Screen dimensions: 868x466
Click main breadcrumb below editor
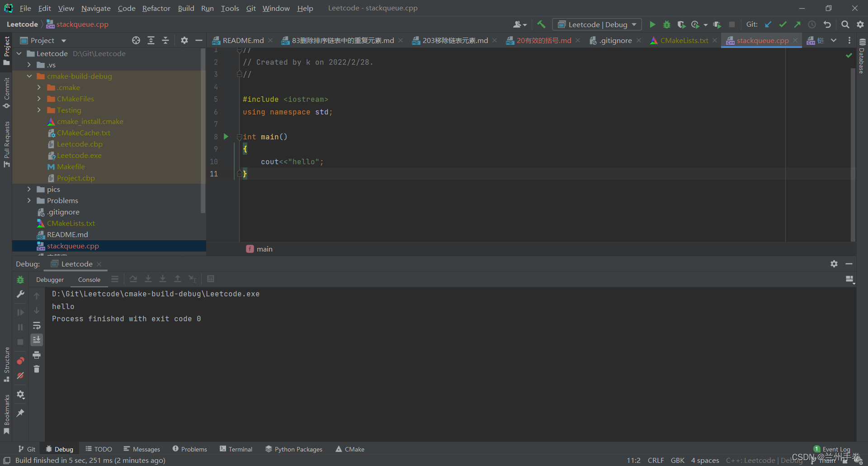pos(259,249)
